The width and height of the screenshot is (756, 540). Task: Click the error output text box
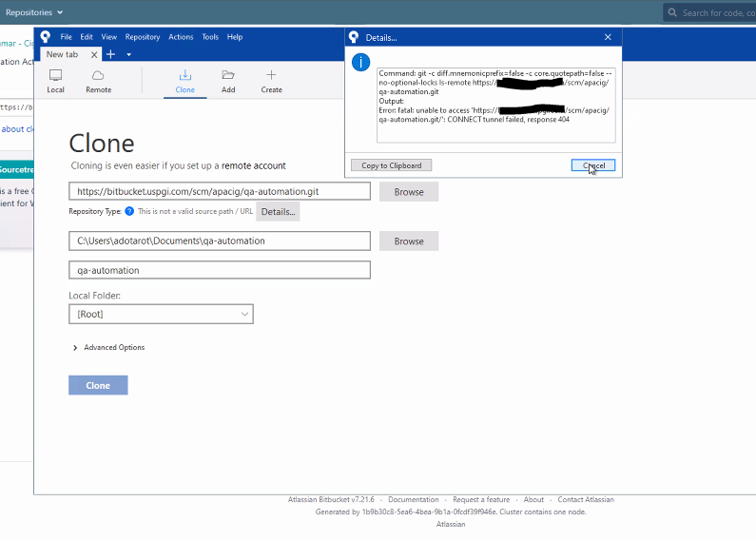[x=496, y=106]
